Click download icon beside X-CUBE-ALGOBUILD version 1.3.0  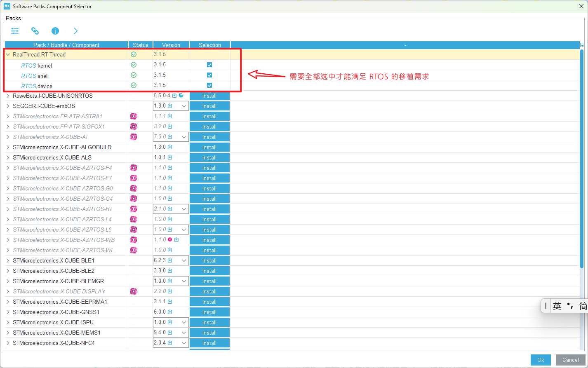[x=170, y=147]
